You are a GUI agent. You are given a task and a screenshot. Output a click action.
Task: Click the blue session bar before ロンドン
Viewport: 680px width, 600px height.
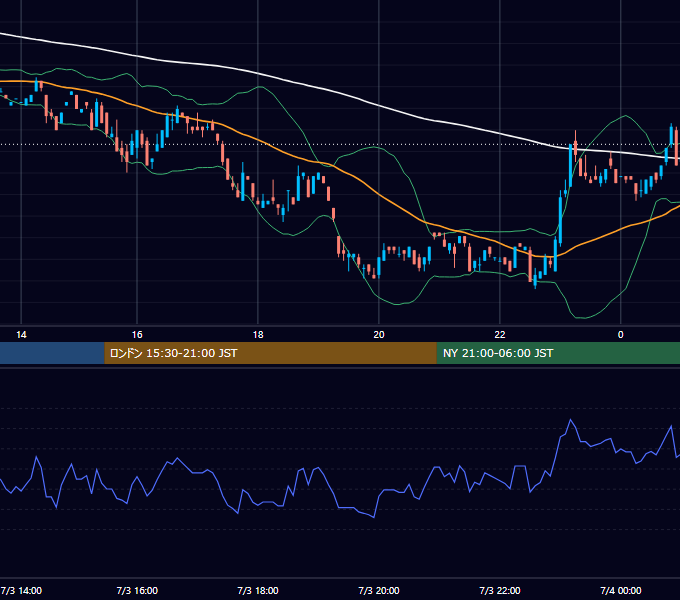click(x=52, y=353)
